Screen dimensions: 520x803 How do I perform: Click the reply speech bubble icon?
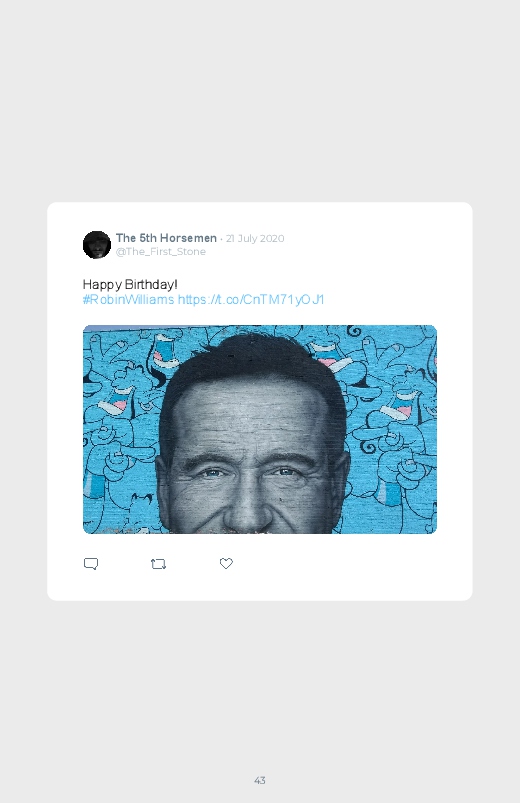91,564
